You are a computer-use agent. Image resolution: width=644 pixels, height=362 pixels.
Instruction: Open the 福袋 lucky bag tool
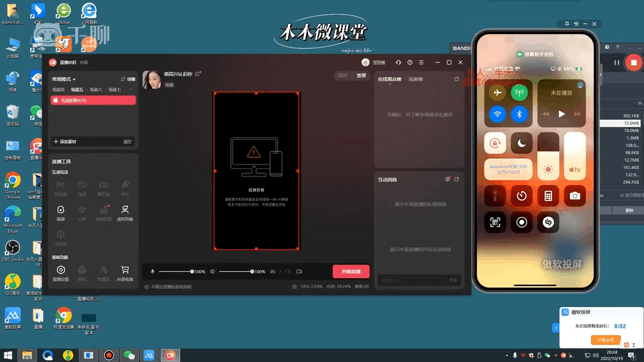pyautogui.click(x=60, y=213)
